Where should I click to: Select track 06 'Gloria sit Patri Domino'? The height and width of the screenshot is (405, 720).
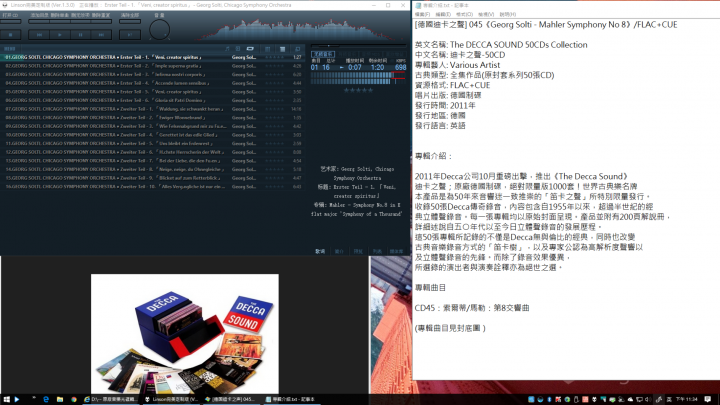152,100
